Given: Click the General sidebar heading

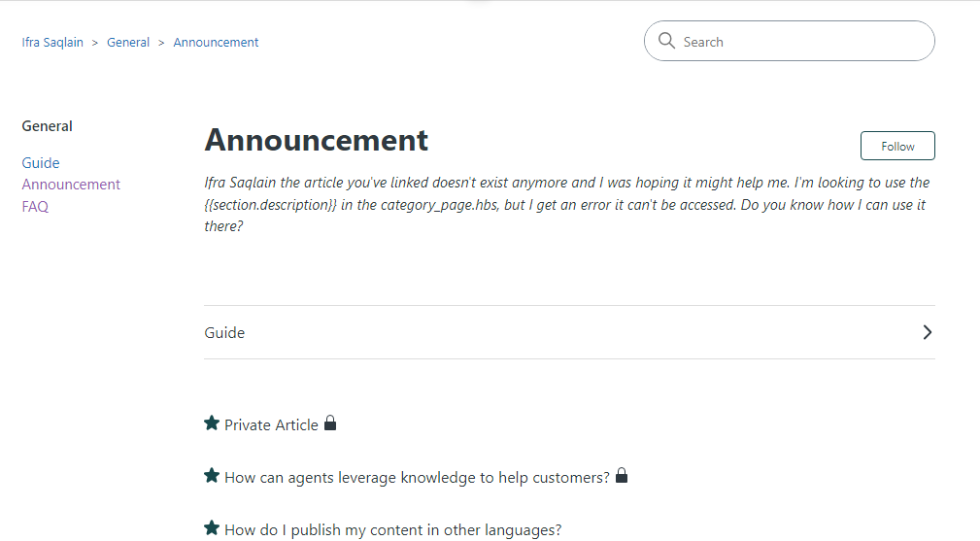Looking at the screenshot, I should coord(48,126).
